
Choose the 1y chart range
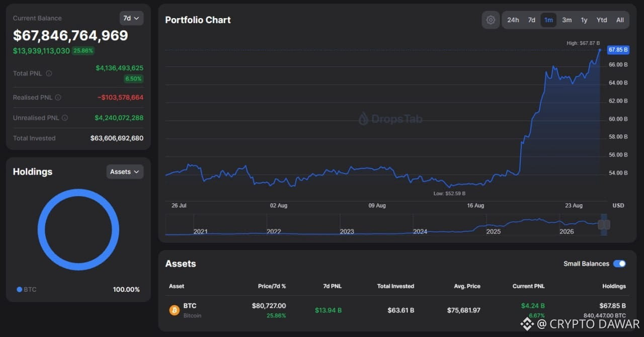[584, 20]
